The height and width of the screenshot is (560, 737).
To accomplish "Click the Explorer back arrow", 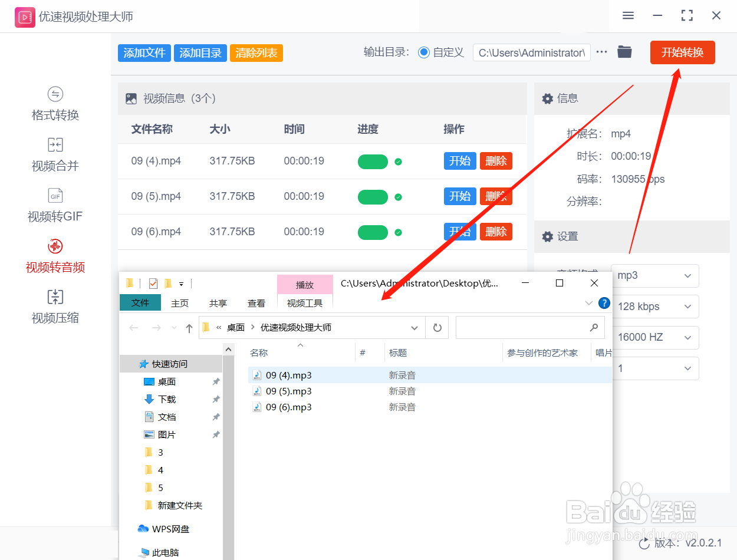I will [x=134, y=328].
